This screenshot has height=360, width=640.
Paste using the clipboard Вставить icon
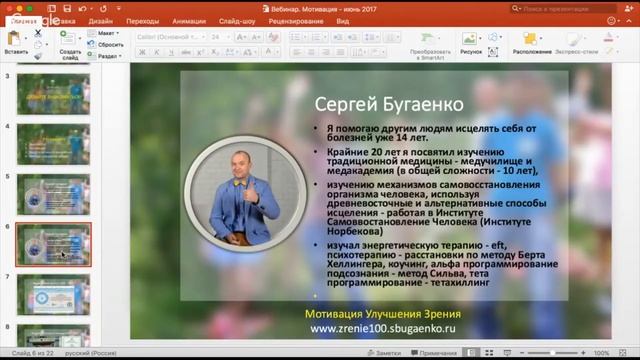pos(14,39)
